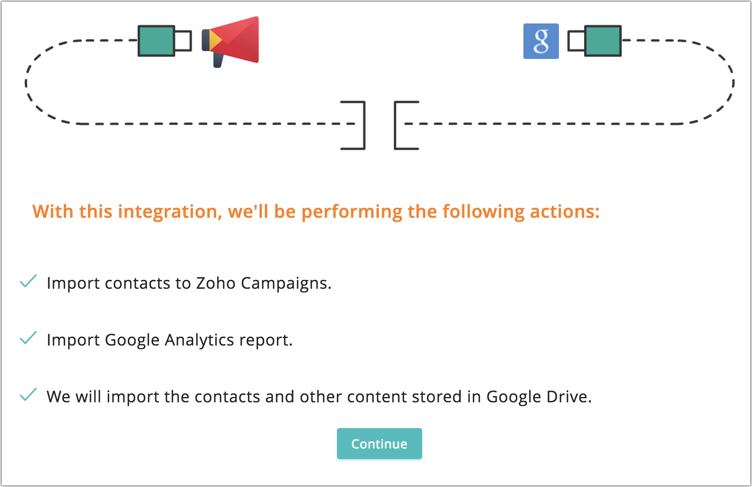Viewport: 752px width, 487px height.
Task: Click checkmark beside Google Drive import line
Action: pyautogui.click(x=28, y=394)
